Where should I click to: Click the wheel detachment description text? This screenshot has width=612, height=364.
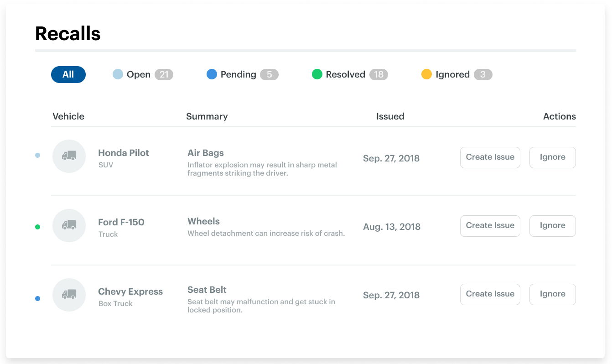pos(266,233)
